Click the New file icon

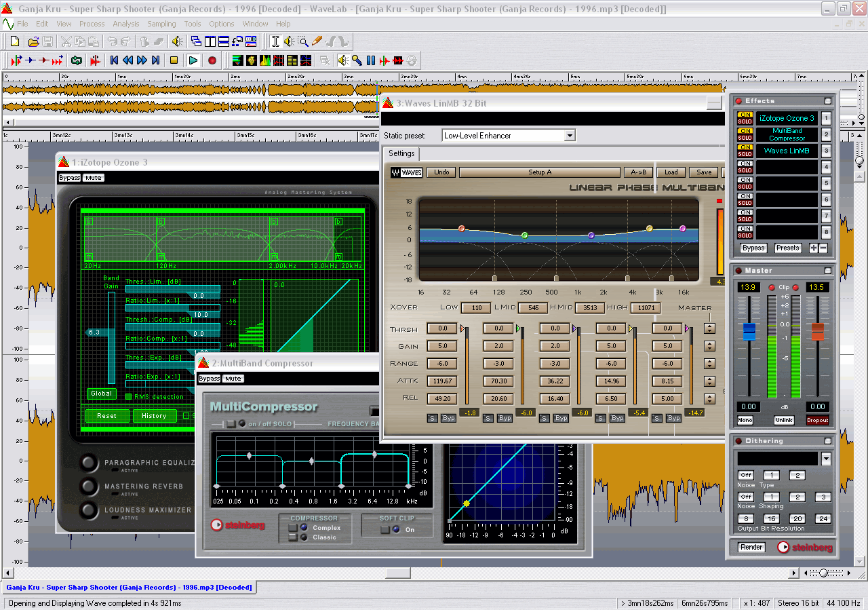15,41
